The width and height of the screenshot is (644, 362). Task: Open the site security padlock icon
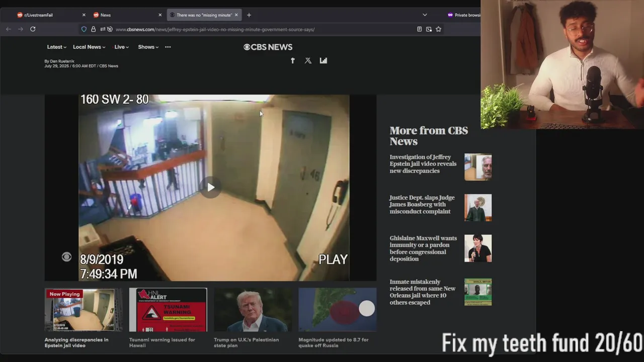[93, 29]
